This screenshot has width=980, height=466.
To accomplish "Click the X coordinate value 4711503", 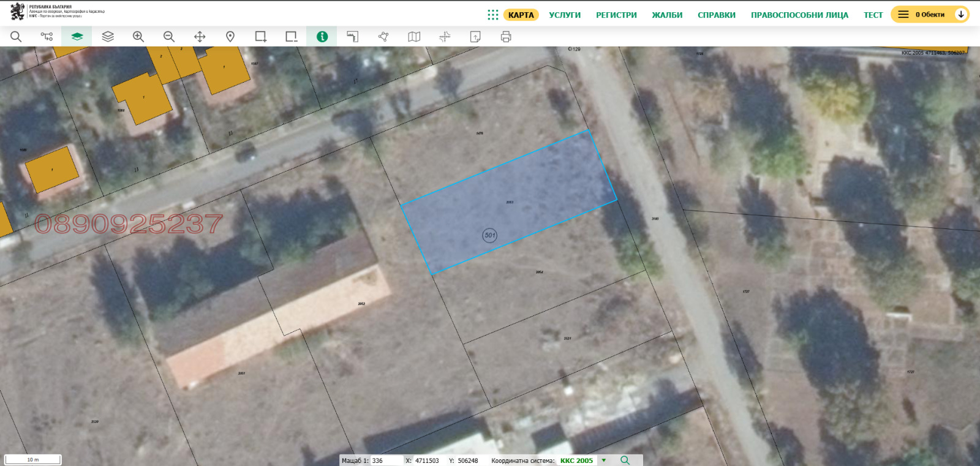I will (427, 460).
